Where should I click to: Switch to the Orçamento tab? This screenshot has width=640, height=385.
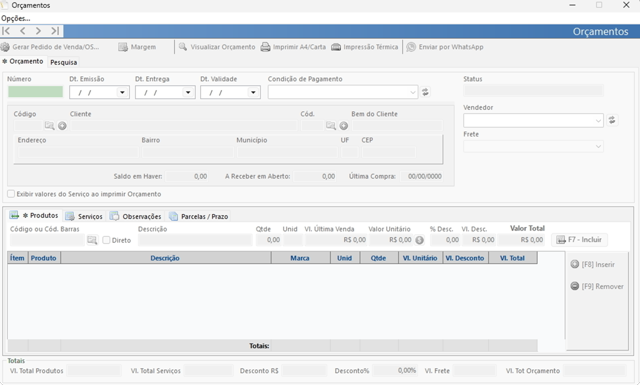pos(23,61)
